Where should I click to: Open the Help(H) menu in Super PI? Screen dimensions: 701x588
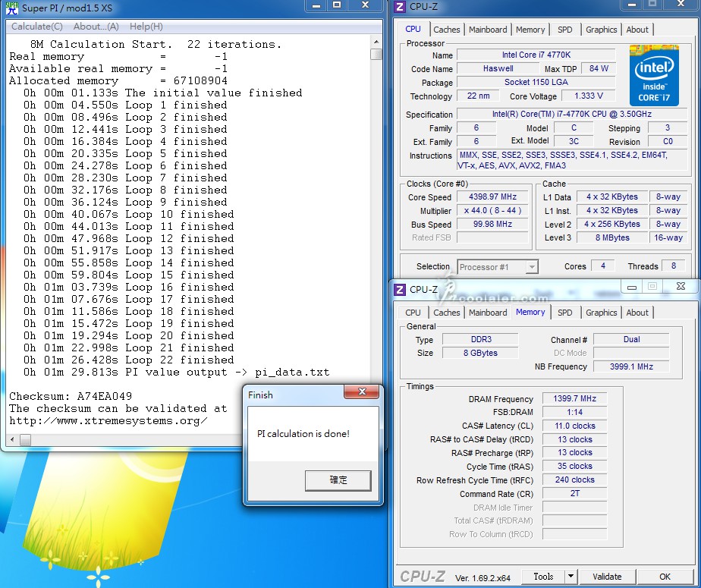(x=146, y=27)
